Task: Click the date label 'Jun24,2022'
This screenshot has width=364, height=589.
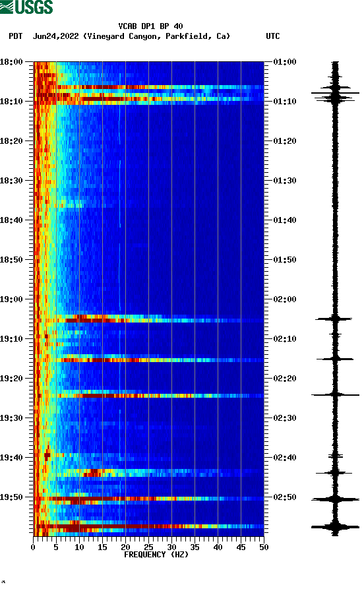Action: pyautogui.click(x=56, y=36)
